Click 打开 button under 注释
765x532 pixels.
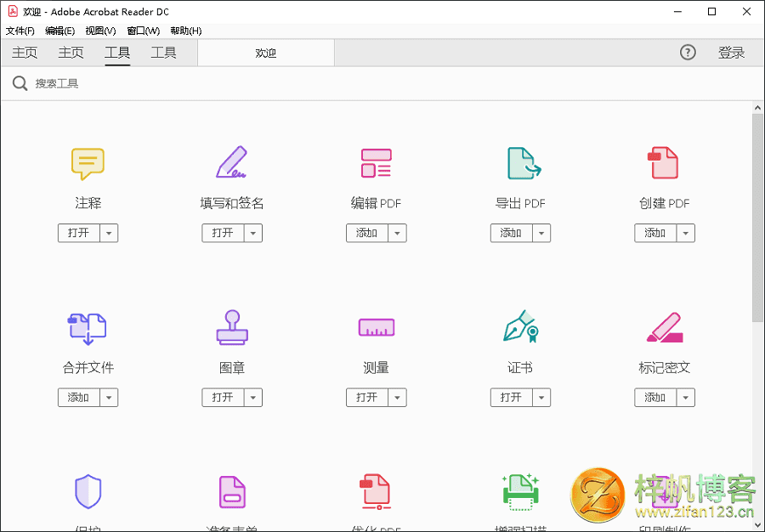tap(78, 233)
